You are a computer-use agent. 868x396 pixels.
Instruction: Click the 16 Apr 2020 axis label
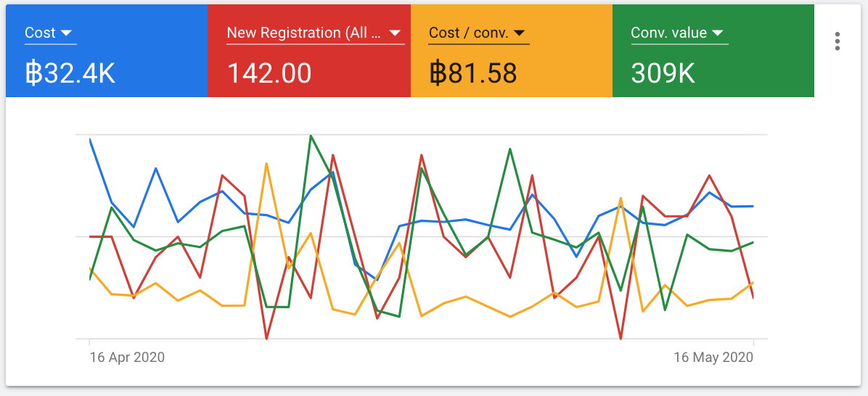(x=127, y=358)
